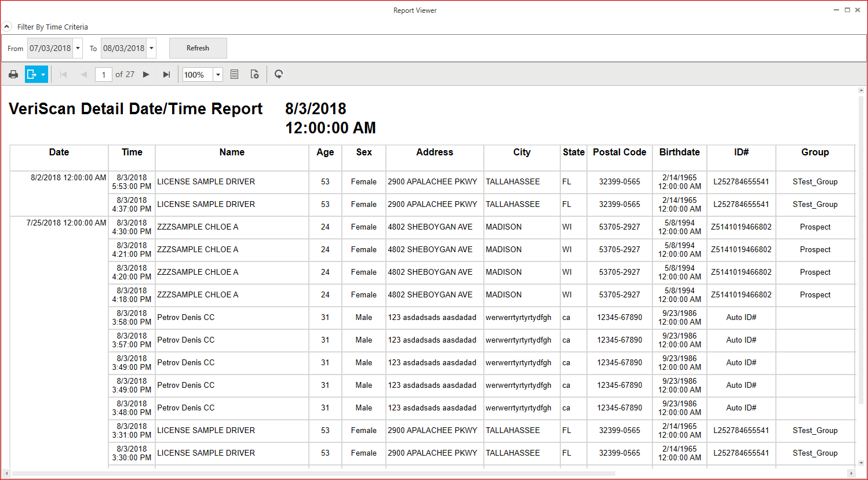Toggle print layout view icon
Viewport: 868px width, 480px height.
click(x=235, y=74)
